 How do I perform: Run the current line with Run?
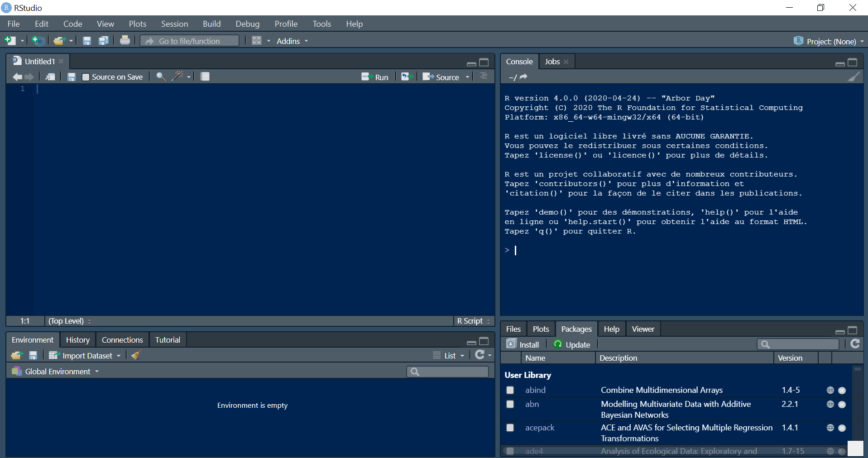click(x=376, y=76)
